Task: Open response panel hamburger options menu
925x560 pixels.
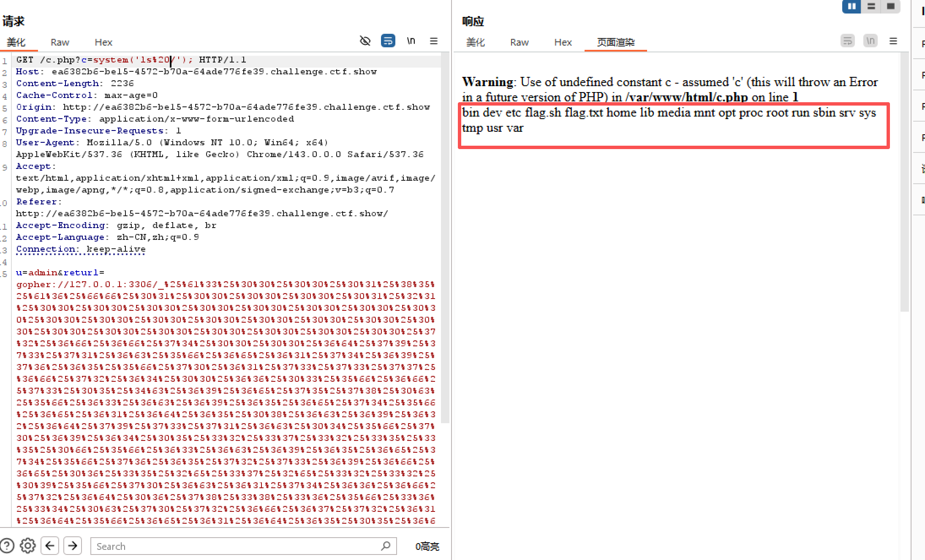Action: coord(893,41)
